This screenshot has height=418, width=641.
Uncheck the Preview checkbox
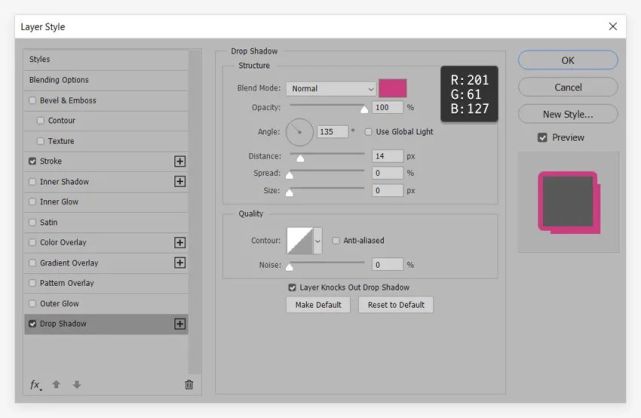pyautogui.click(x=542, y=138)
